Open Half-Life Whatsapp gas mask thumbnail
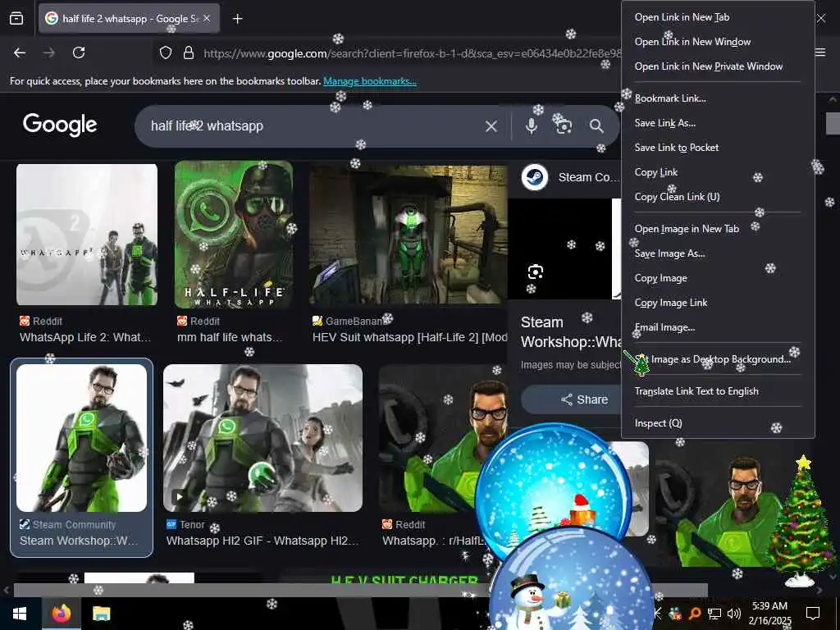 (x=234, y=235)
